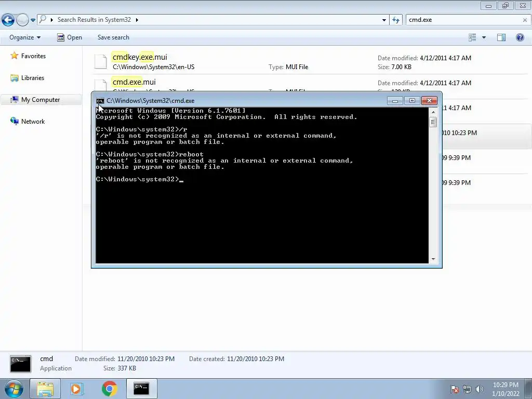The image size is (532, 399).
Task: Click the Search Results in System32 breadcrumb
Action: [x=94, y=20]
